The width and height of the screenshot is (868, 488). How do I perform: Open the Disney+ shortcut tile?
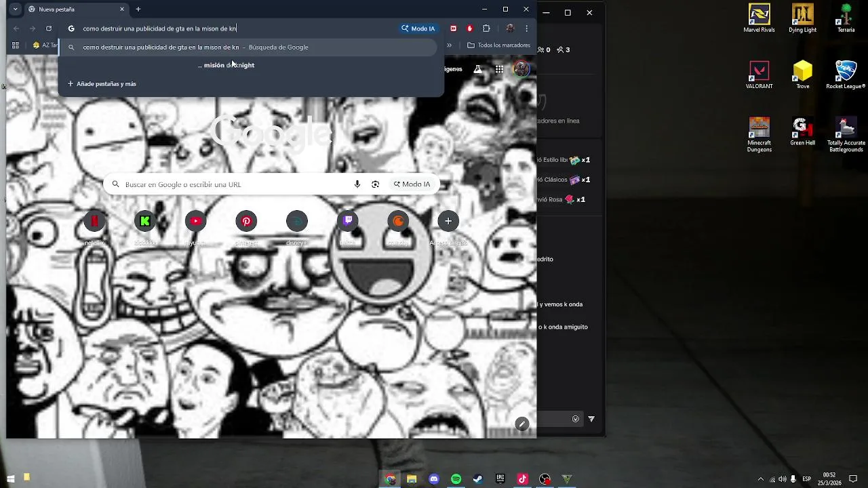[297, 221]
